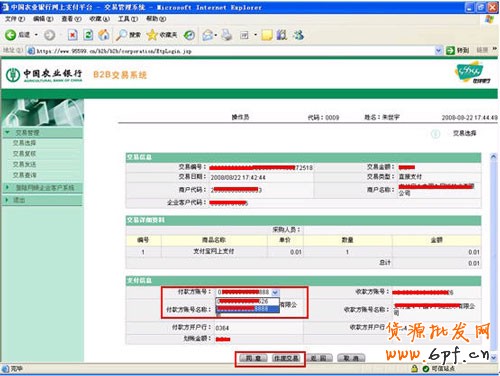Viewport: 500px width, 376px height.
Task: Click the Agricultural Bank of China logo
Action: 44,75
